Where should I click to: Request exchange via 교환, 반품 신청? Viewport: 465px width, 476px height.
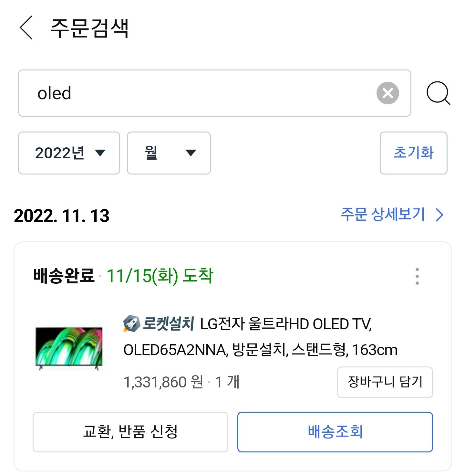130,432
